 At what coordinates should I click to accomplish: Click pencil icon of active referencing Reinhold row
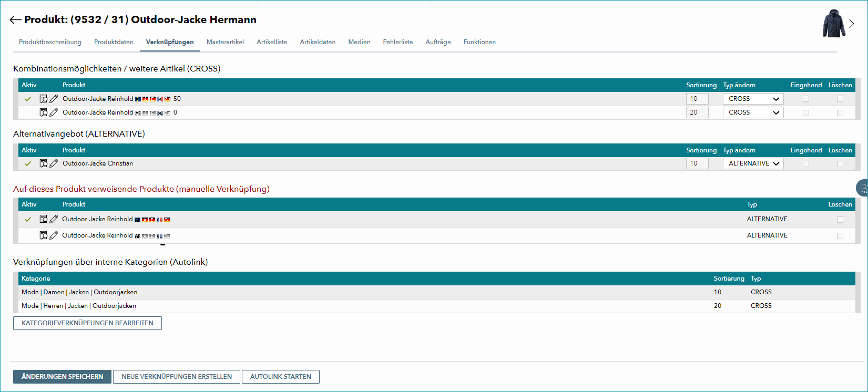click(54, 219)
